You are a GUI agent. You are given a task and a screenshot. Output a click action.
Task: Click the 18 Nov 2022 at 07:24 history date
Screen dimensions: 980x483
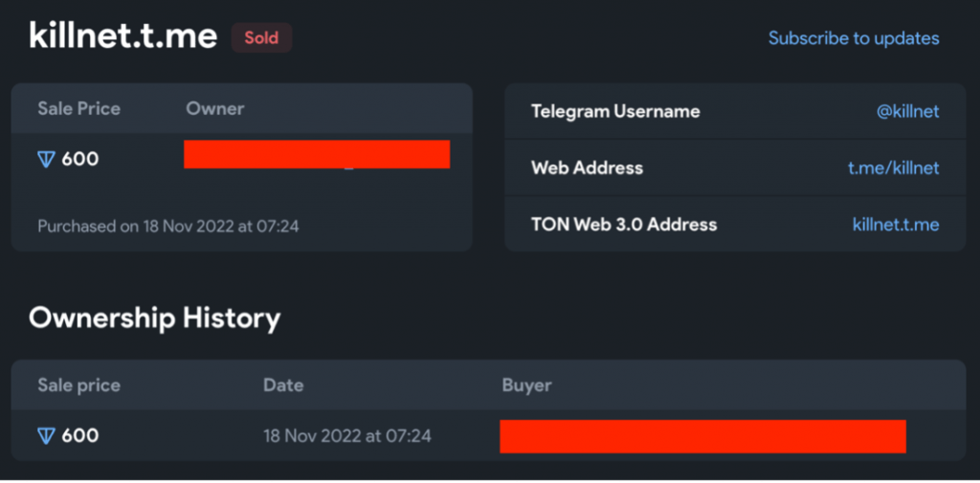click(347, 435)
